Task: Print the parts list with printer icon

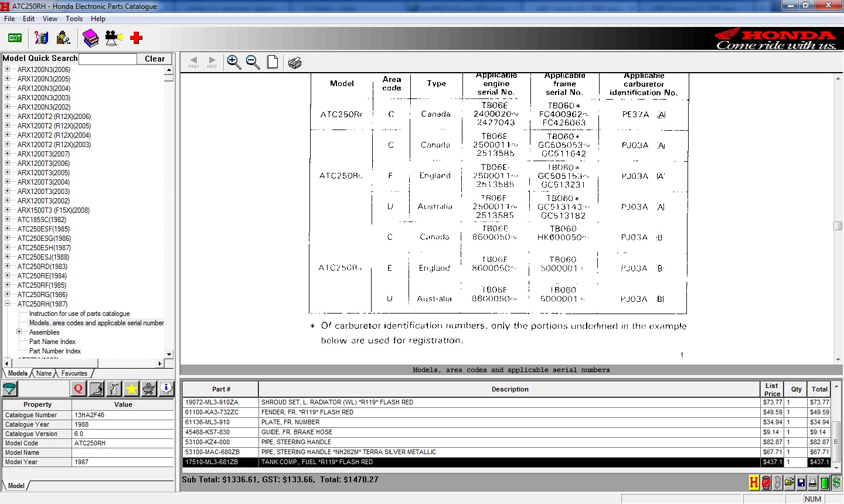Action: click(813, 483)
